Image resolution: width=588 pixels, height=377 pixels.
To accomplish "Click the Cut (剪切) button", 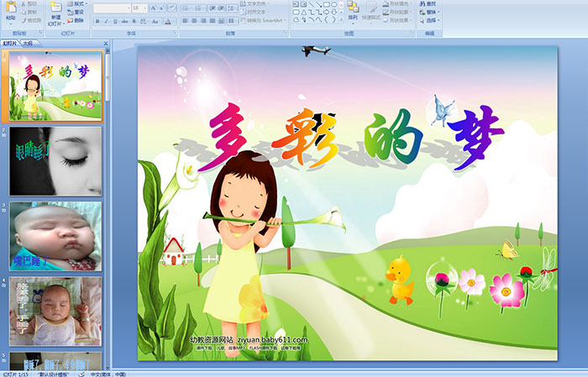I will click(29, 3).
